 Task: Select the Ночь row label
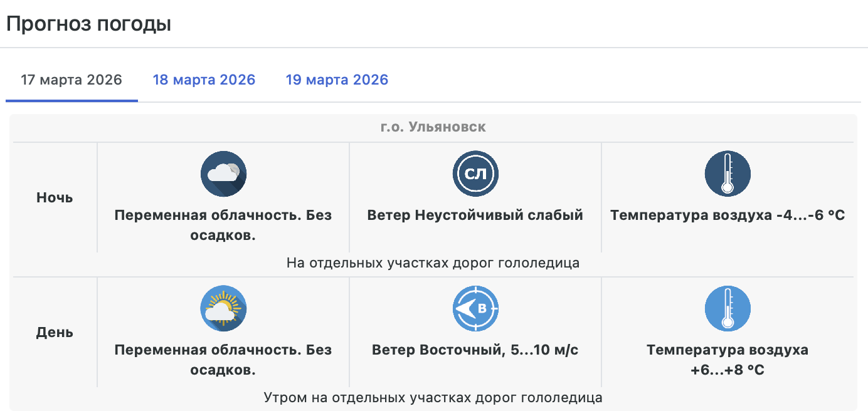pos(55,198)
